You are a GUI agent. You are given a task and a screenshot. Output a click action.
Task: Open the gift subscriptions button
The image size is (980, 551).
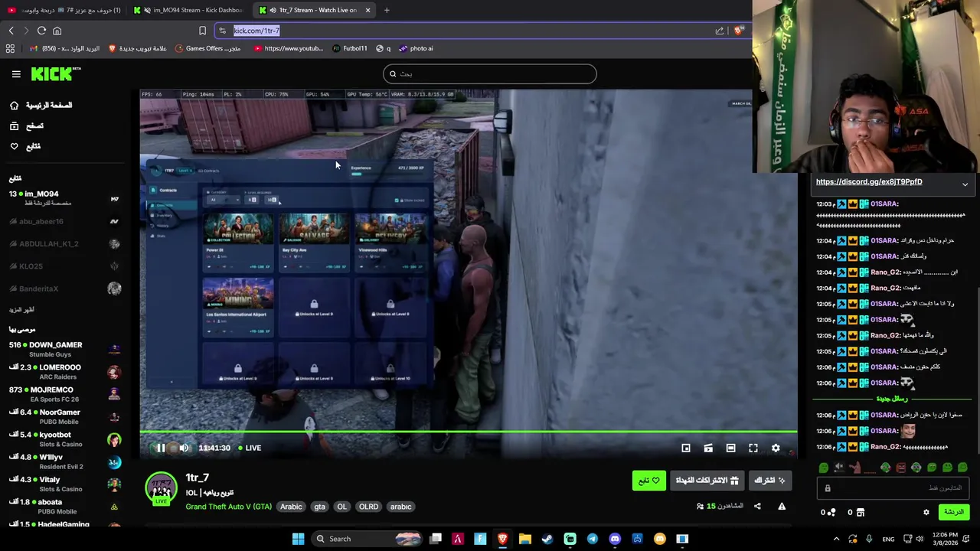[x=707, y=481]
